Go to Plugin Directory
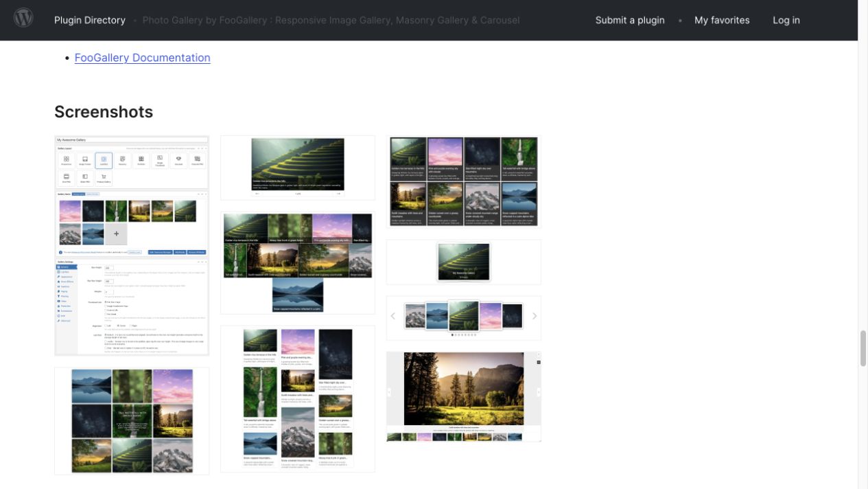The image size is (868, 489). point(90,20)
